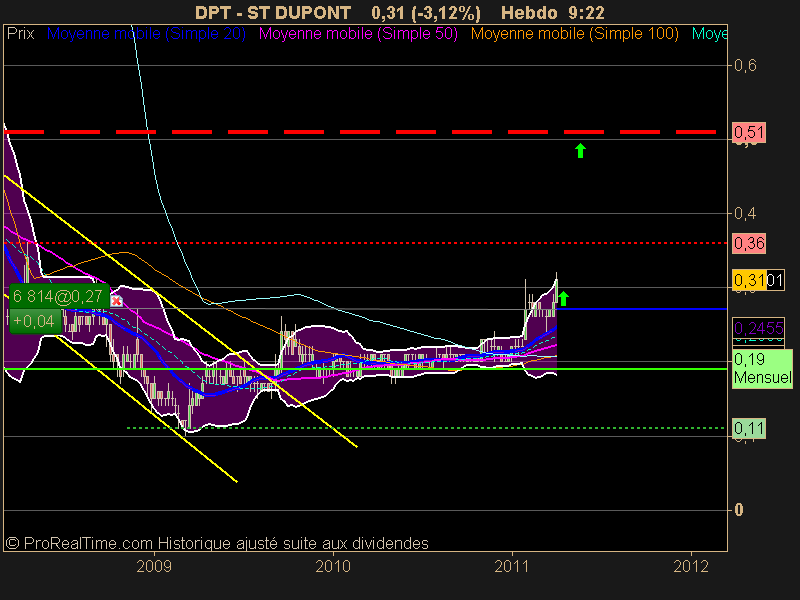Click the green arrow beside the latest candle
Image resolution: width=800 pixels, height=600 pixels.
pos(563,299)
